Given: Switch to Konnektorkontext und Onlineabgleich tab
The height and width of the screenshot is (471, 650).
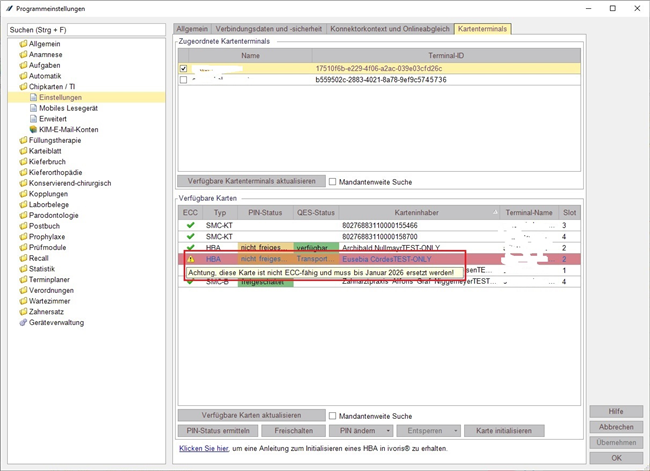Looking at the screenshot, I should 391,29.
